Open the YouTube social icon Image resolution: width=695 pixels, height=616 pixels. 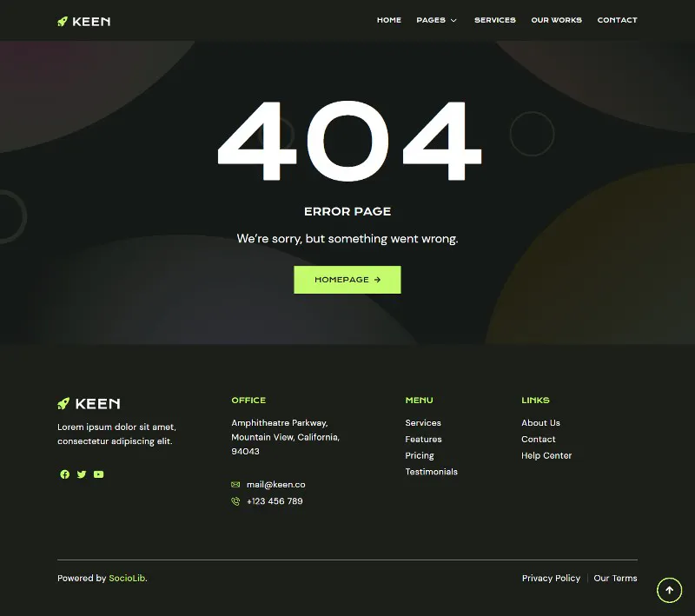pyautogui.click(x=98, y=474)
